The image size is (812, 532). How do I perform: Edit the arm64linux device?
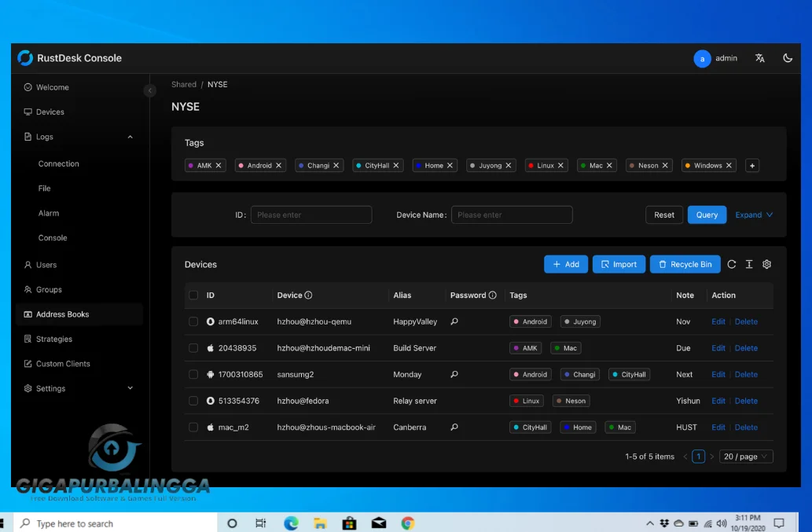[x=718, y=321]
